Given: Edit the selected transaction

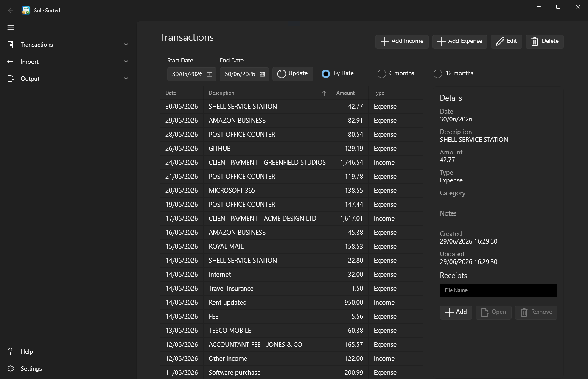Looking at the screenshot, I should (507, 41).
